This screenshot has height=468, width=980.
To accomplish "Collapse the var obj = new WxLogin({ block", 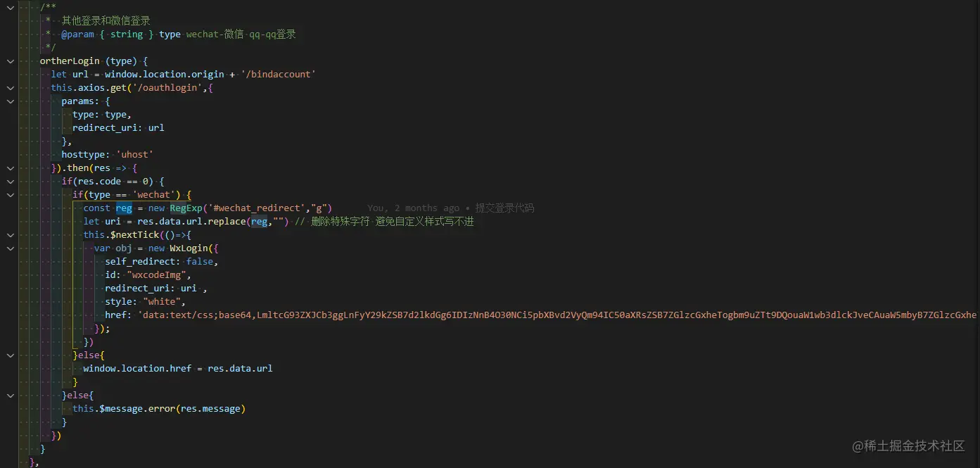I will click(10, 248).
